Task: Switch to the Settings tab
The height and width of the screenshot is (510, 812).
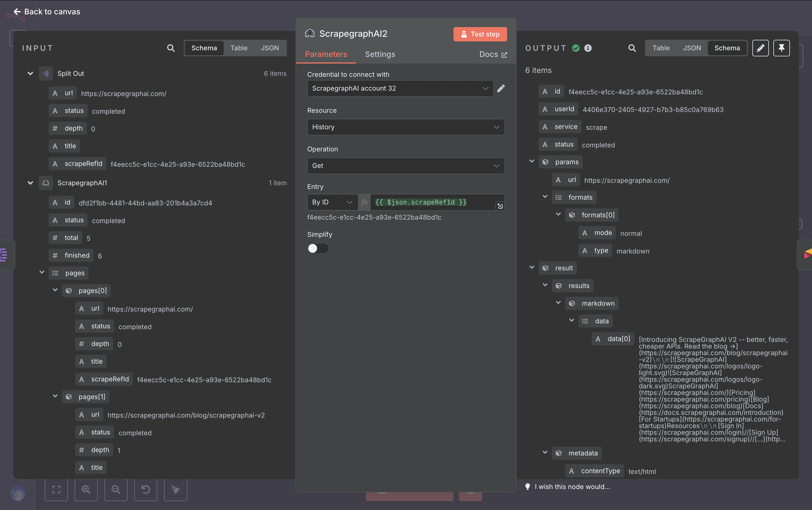Action: click(x=380, y=54)
